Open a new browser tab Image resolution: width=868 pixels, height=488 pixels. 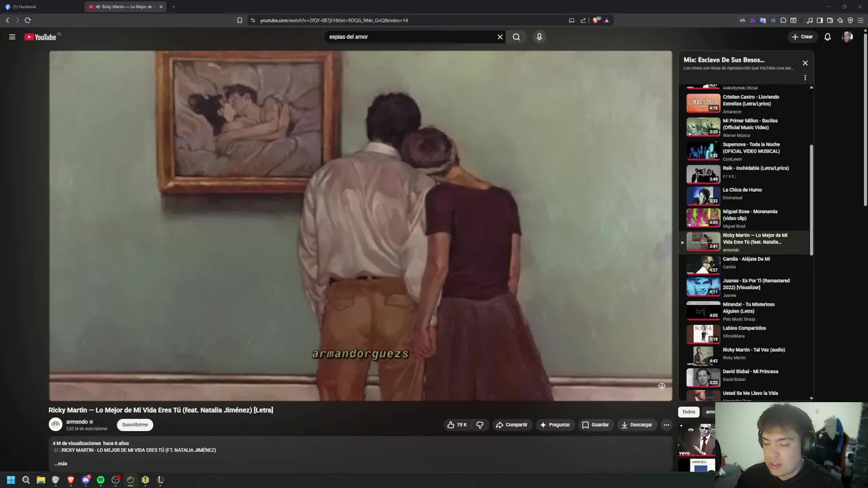[x=174, y=7]
